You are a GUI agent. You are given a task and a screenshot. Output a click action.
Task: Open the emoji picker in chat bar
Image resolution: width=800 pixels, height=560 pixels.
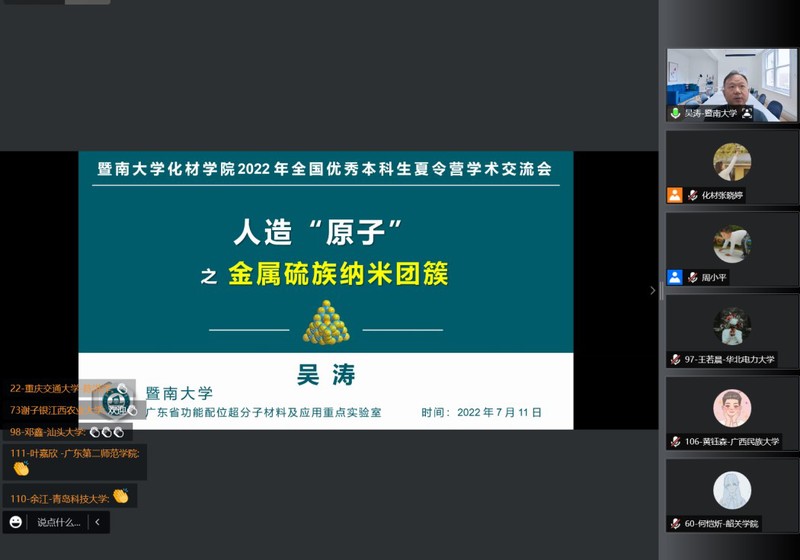pos(16,522)
